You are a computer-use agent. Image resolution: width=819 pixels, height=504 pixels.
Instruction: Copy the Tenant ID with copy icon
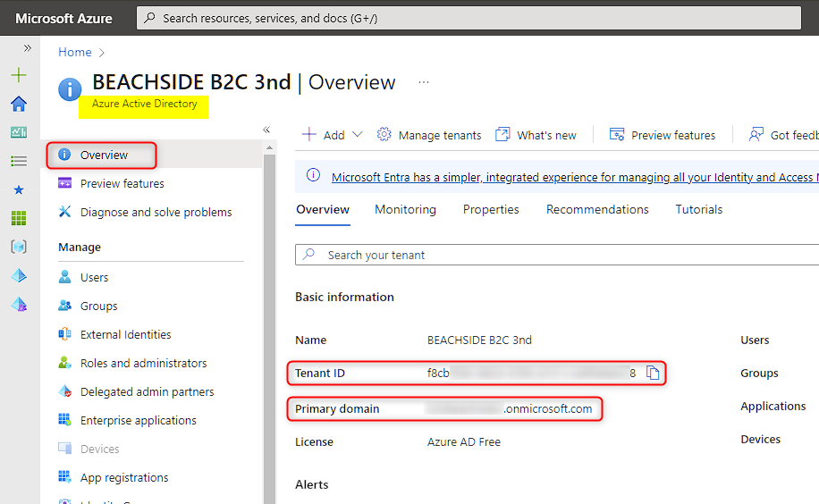coord(653,373)
